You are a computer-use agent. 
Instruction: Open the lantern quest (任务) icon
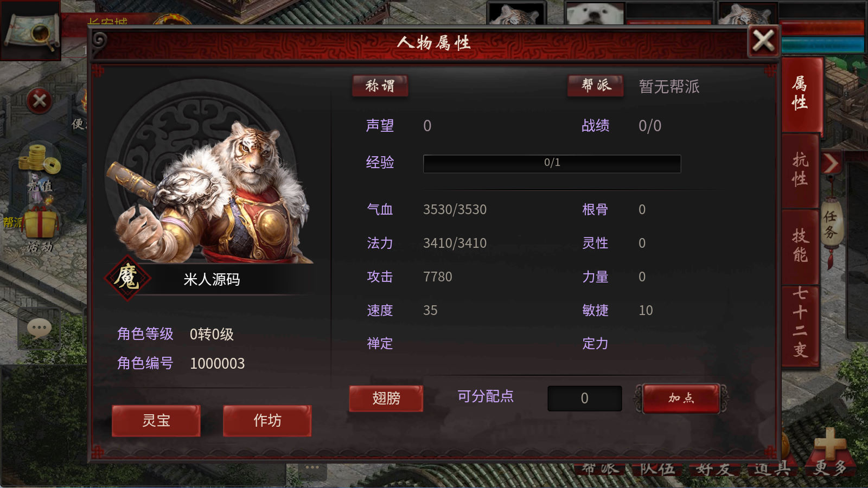830,225
